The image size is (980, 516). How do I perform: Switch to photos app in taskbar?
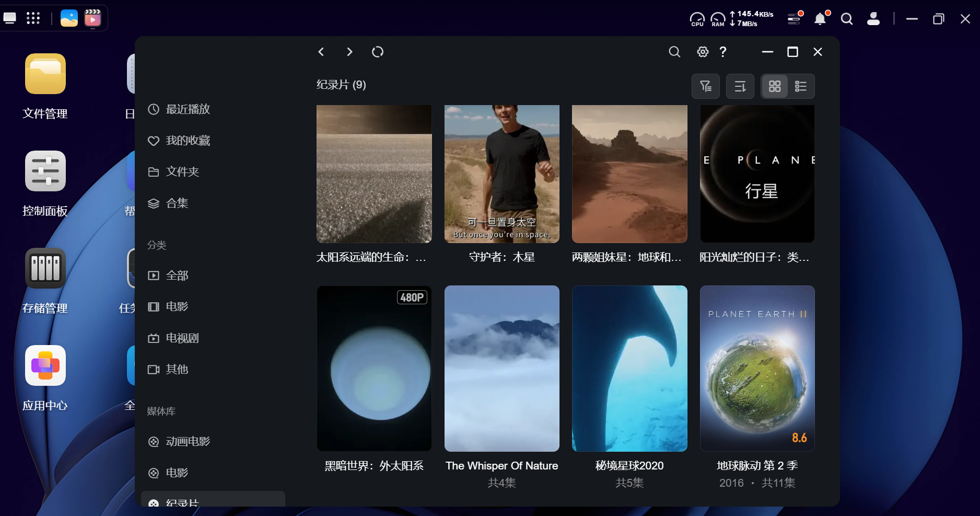point(69,18)
